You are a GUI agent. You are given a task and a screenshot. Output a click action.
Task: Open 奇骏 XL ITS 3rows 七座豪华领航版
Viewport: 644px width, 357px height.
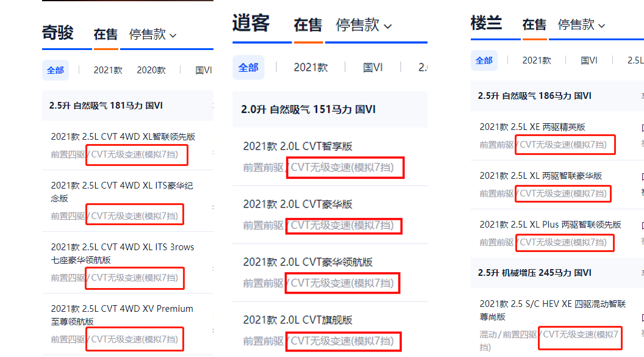tap(123, 253)
